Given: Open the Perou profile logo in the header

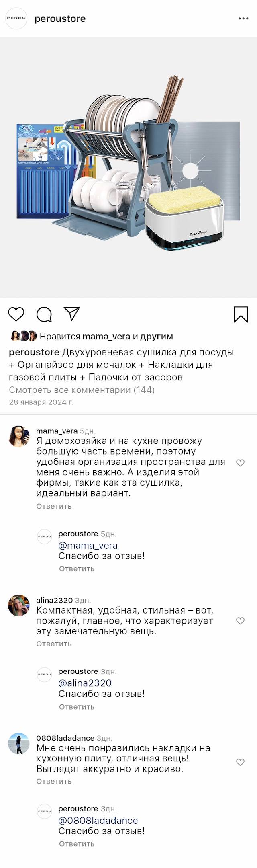Looking at the screenshot, I should 16,18.
